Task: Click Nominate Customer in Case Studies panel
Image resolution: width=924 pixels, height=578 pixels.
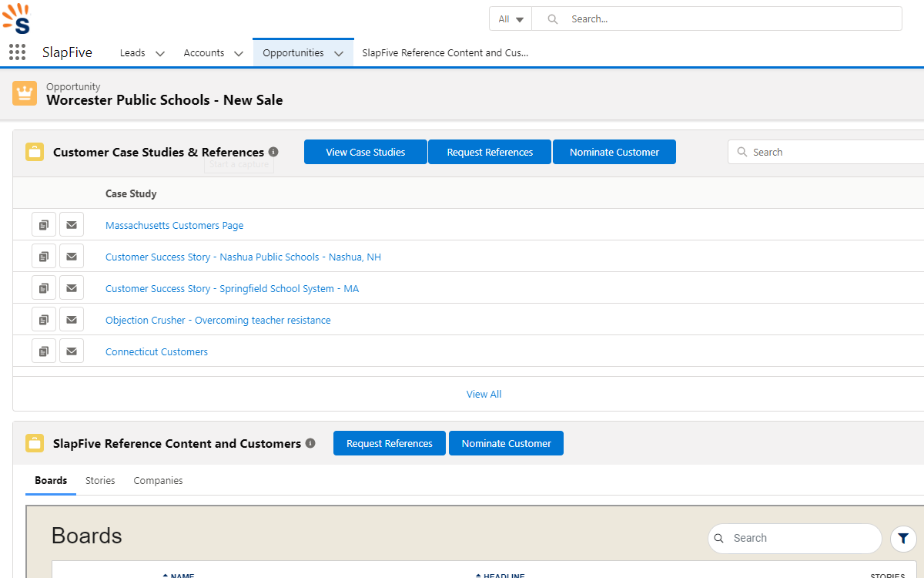Action: (x=614, y=152)
